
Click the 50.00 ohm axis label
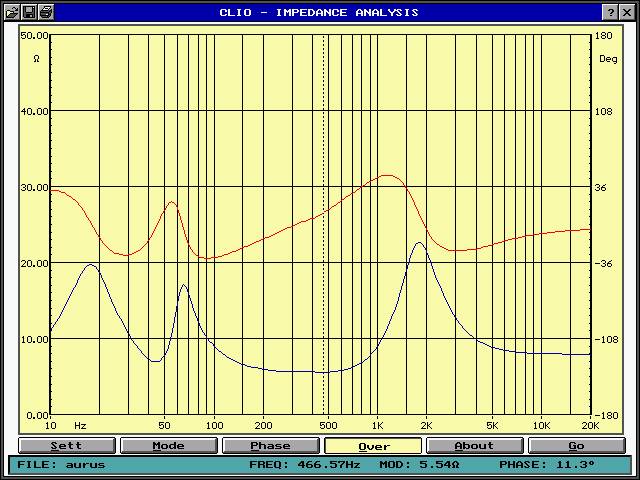[34, 36]
